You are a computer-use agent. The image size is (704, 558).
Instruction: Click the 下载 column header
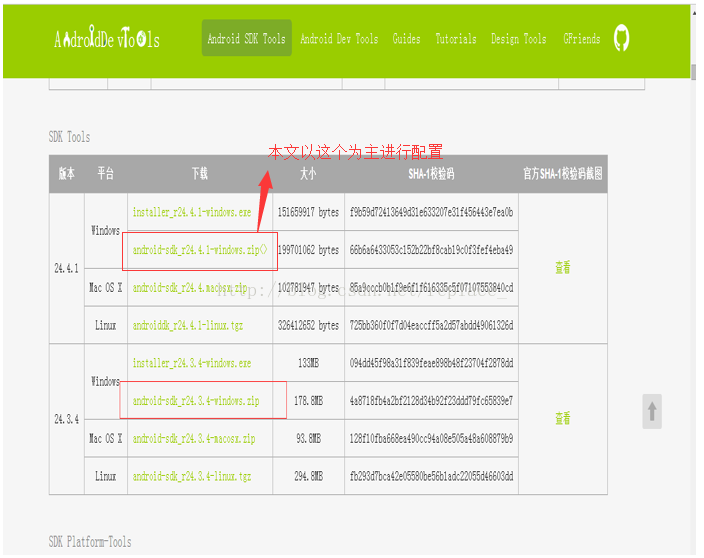200,174
